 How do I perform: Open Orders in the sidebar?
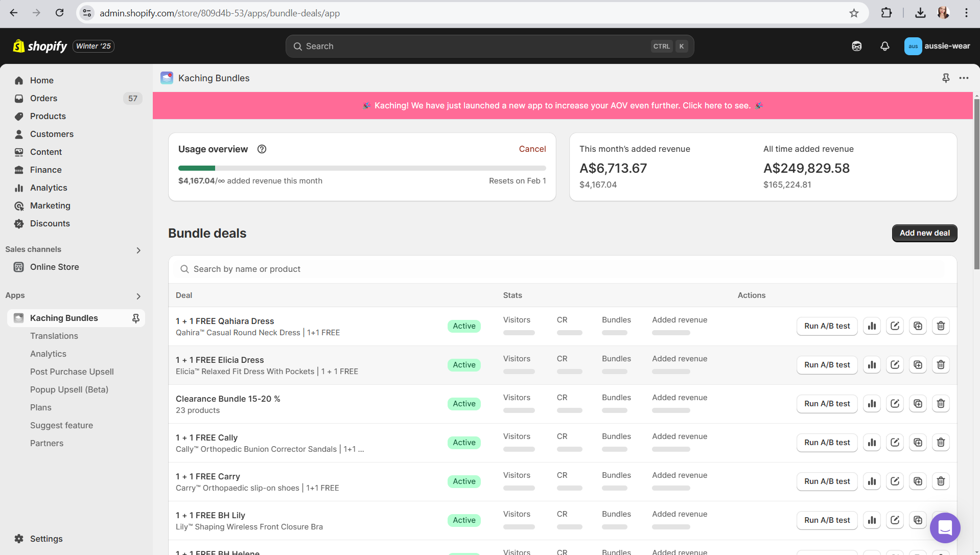pos(76,99)
